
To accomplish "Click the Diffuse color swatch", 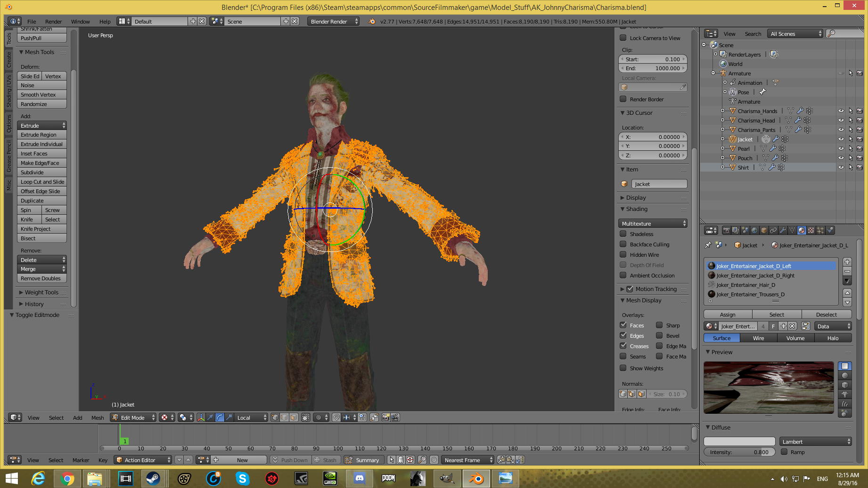I will point(739,441).
